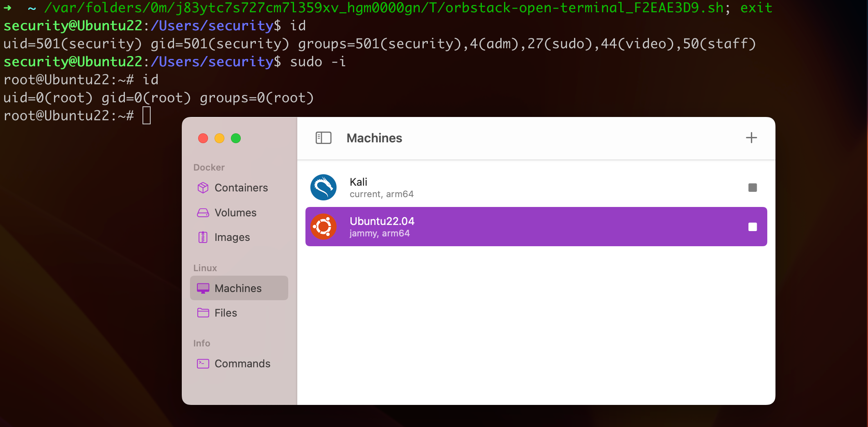
Task: Select the Ubuntu22.04 machine name
Action: pos(382,221)
